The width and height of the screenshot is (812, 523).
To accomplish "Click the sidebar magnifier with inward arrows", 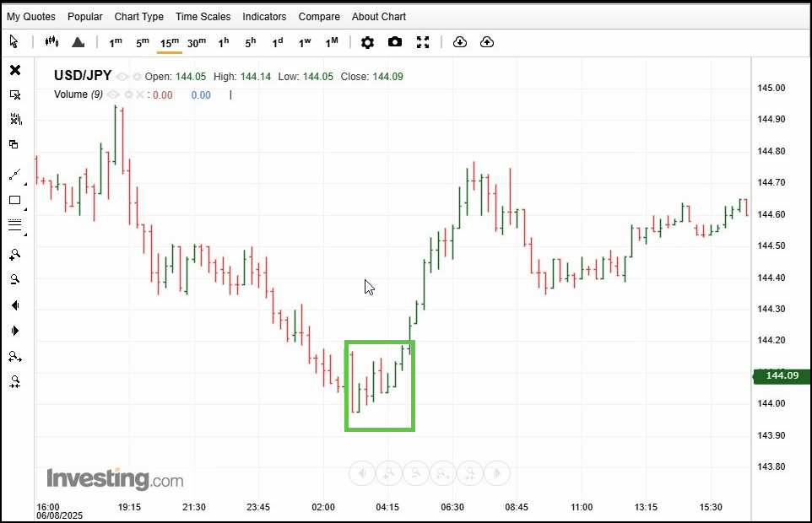I will [x=14, y=382].
